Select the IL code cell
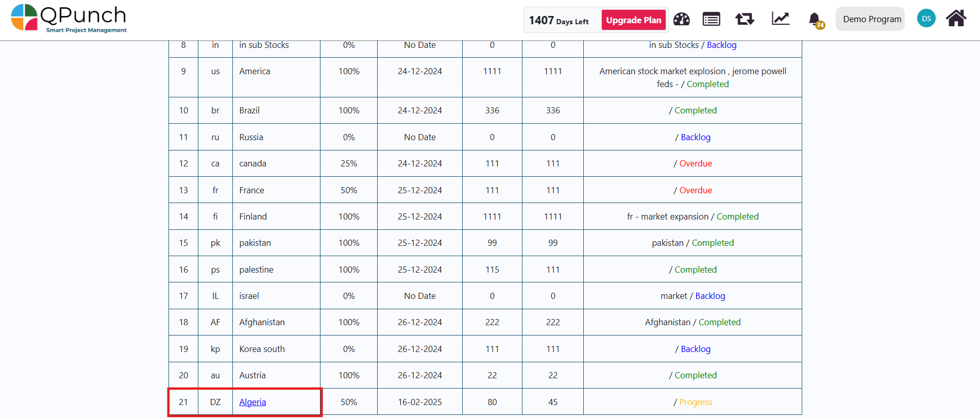980x419 pixels. (x=215, y=296)
